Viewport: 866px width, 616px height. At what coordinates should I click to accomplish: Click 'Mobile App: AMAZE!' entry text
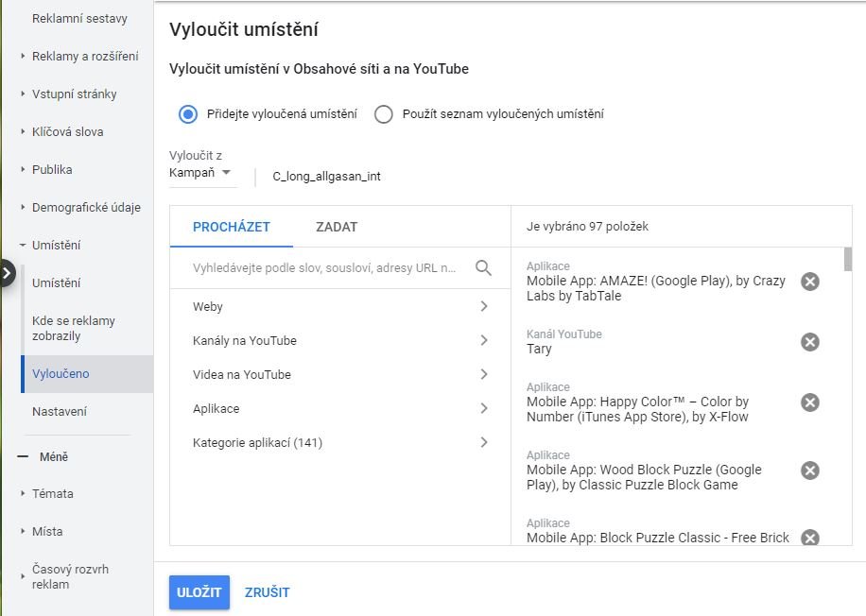pyautogui.click(x=655, y=289)
